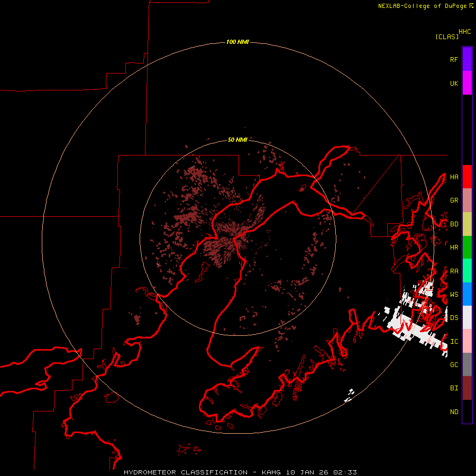476x476 pixels.
Task: Click the HA legend label
Action: tap(454, 177)
